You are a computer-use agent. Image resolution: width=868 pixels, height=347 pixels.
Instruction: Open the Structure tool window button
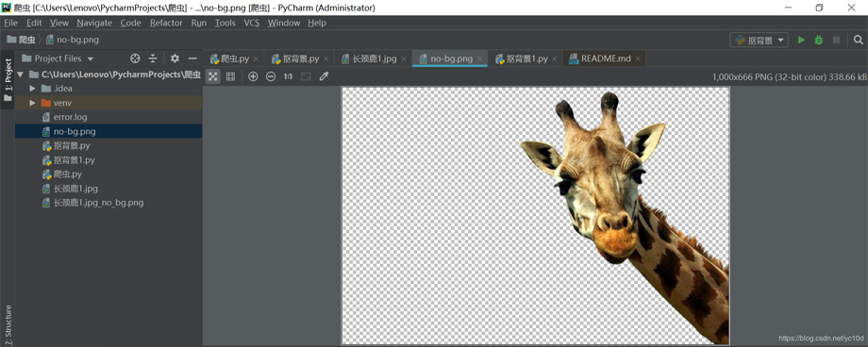(8, 325)
